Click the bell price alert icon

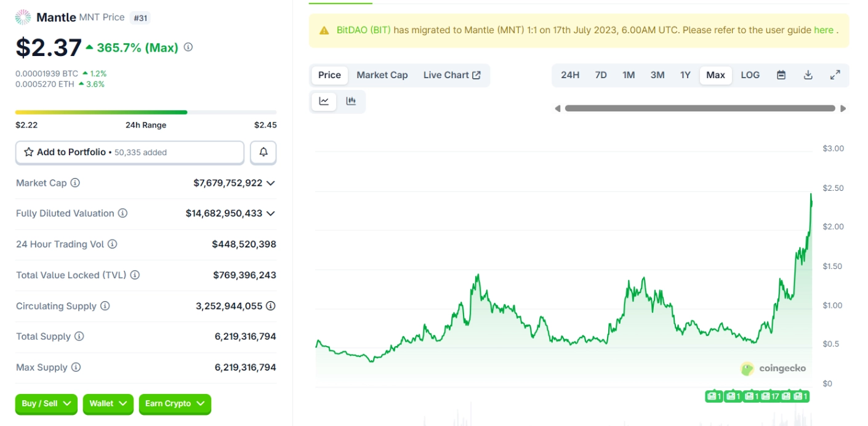tap(263, 152)
